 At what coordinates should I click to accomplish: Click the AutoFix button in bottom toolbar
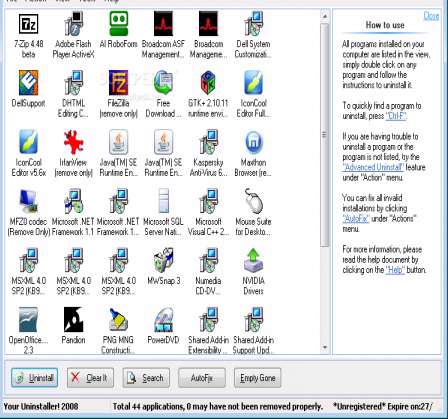tap(202, 378)
